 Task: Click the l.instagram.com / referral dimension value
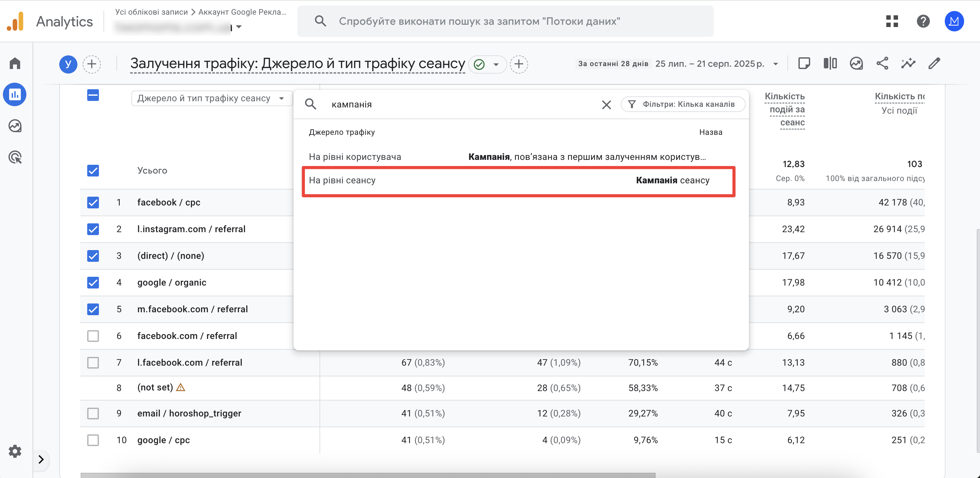click(x=191, y=229)
